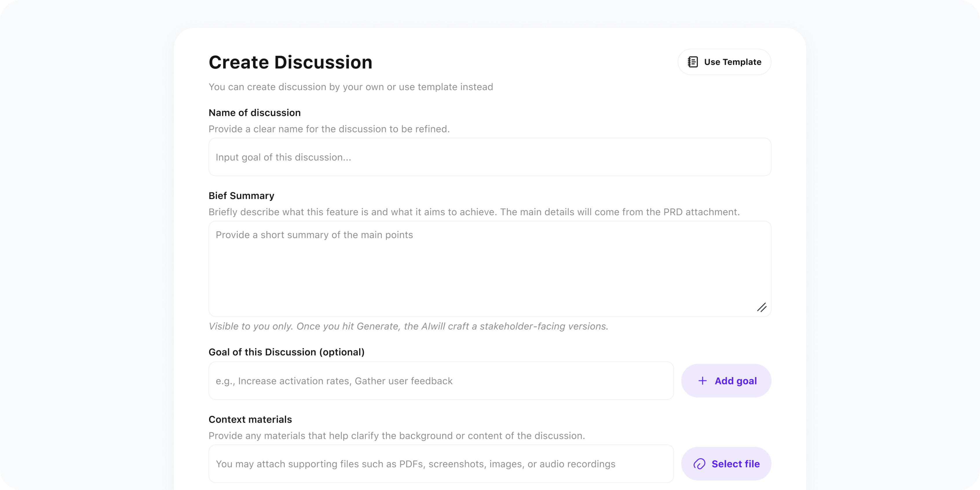Screen dimensions: 980x490
Task: Open a template via Use Template
Action: click(x=724, y=62)
